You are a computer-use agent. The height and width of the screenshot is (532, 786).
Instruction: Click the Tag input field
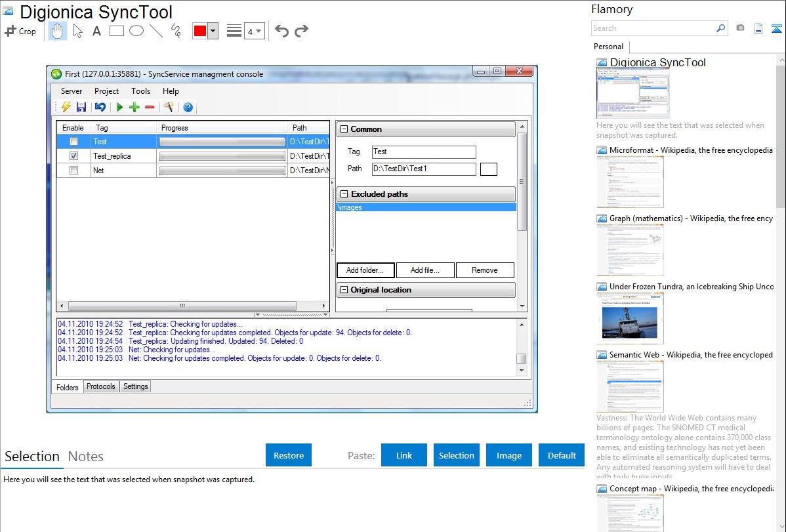424,152
